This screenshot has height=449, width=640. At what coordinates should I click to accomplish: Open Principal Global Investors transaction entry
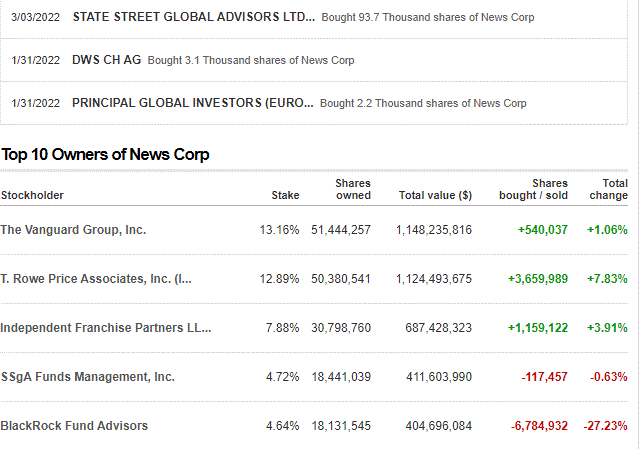(193, 103)
